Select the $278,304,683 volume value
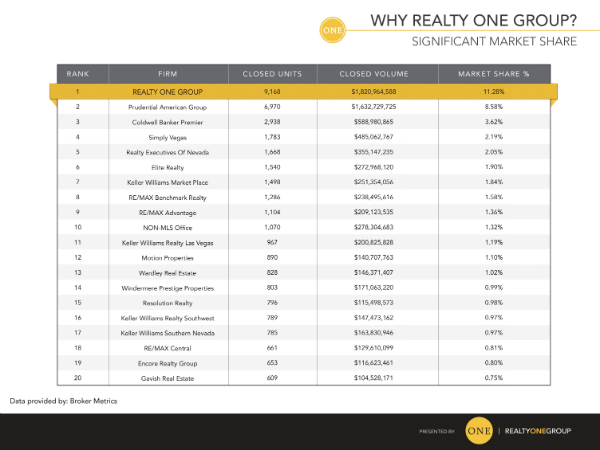The image size is (600, 450). coord(374,227)
